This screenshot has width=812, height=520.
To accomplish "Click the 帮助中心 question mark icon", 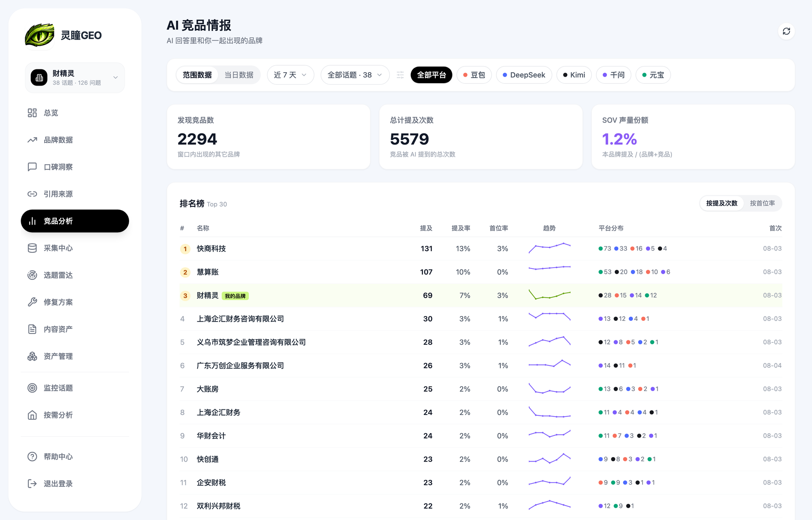I will (32, 456).
